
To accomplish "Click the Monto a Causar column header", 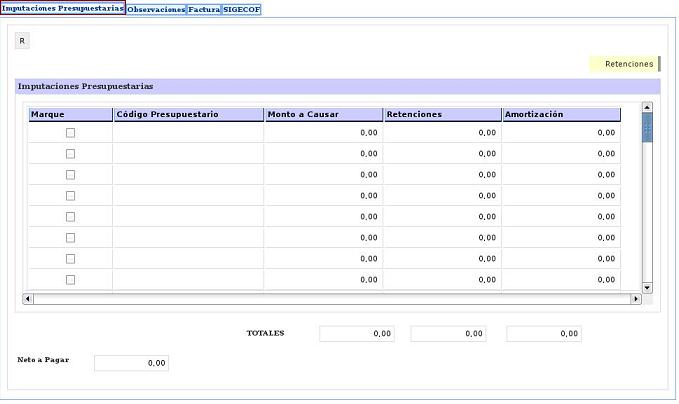I will (323, 114).
